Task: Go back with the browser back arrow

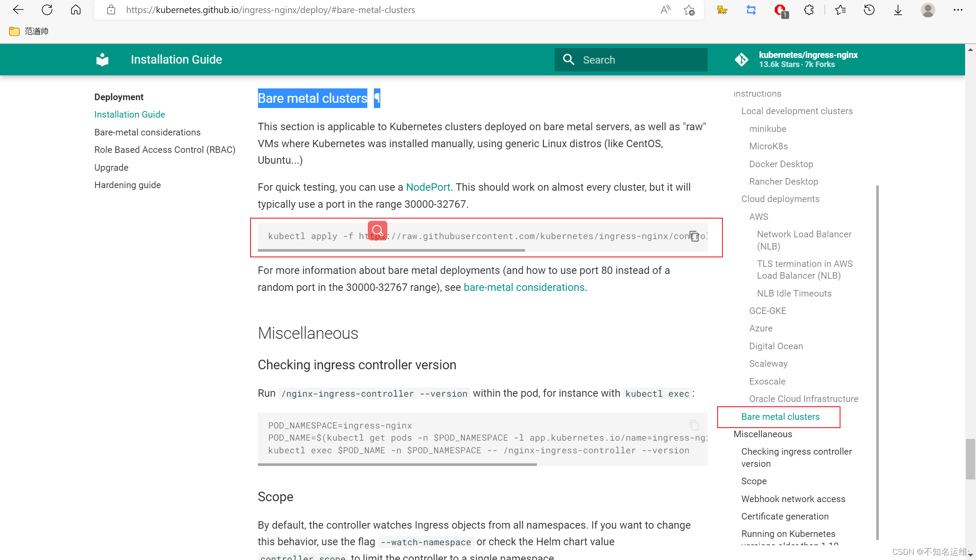Action: click(18, 10)
